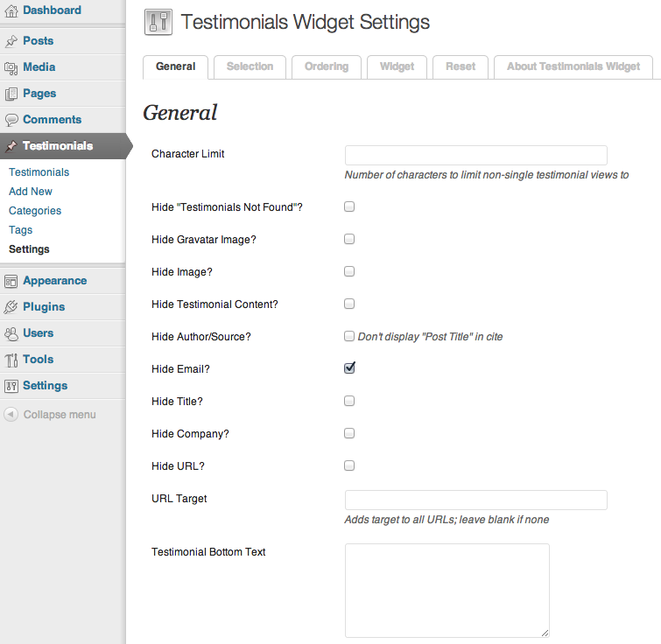
Task: Click the Users icon in sidebar
Action: (x=11, y=333)
